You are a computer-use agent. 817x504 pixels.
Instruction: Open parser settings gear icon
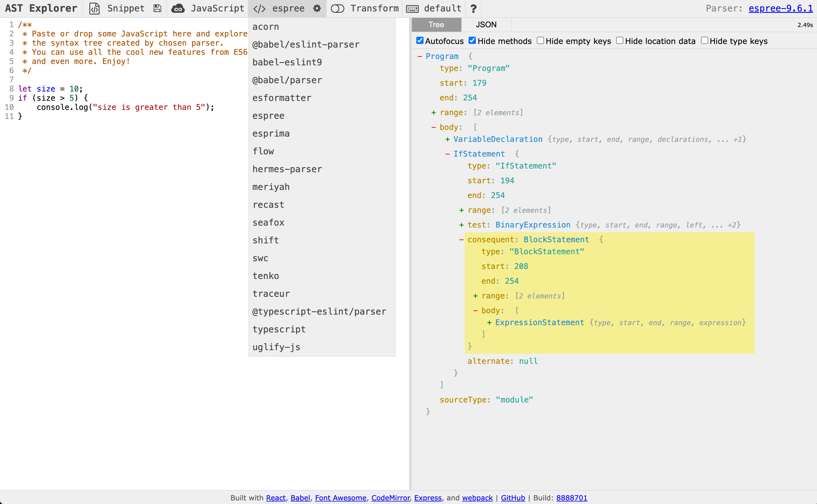(x=317, y=8)
